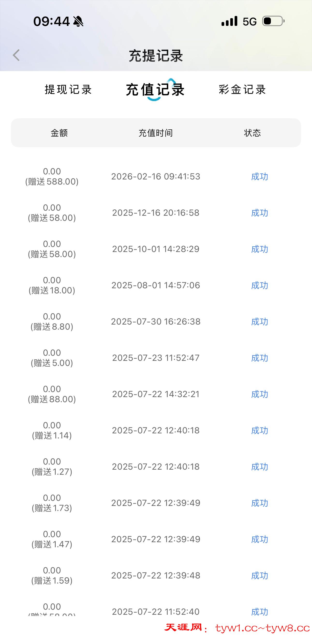The height and width of the screenshot is (644, 312).
Task: Tap the 充值时间 column header
Action: pos(156,133)
